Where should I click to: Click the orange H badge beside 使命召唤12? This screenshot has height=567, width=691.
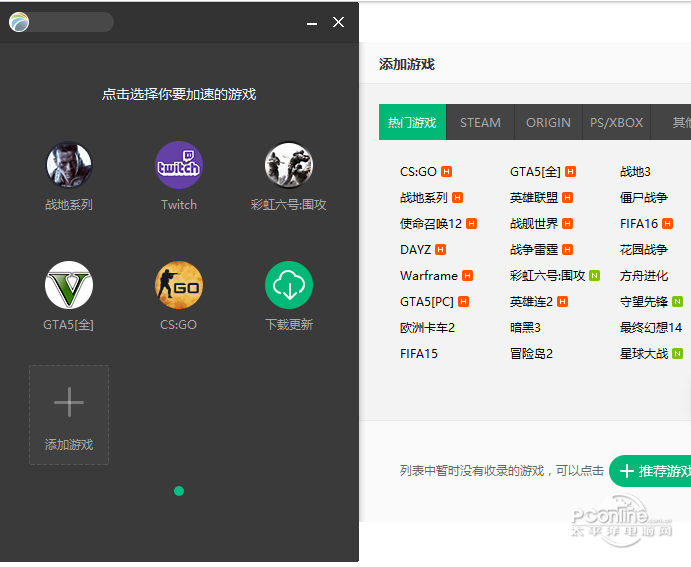point(472,224)
